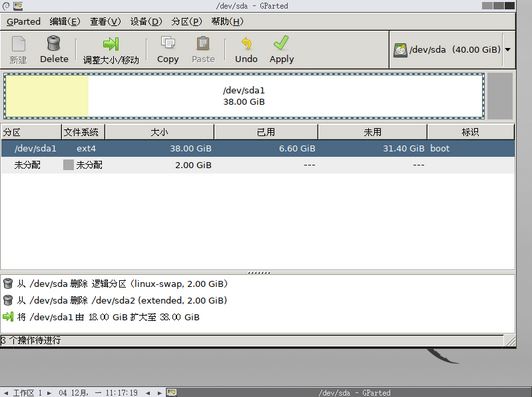Sort by the 分区 column header
The width and height of the screenshot is (532, 397).
31,132
